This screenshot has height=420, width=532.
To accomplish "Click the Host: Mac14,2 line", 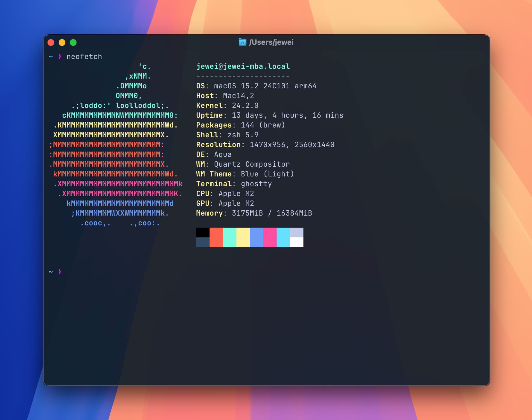I will point(225,96).
